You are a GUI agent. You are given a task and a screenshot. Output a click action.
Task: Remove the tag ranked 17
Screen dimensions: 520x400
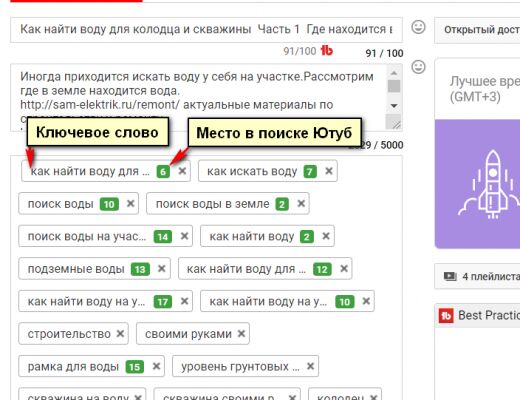pos(184,301)
